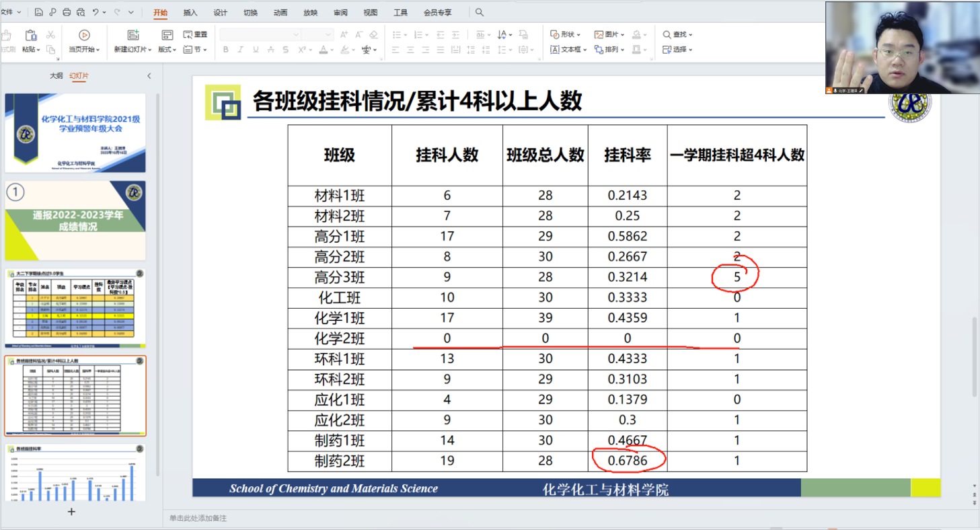Toggle Italic formatting
980x530 pixels.
click(x=240, y=50)
